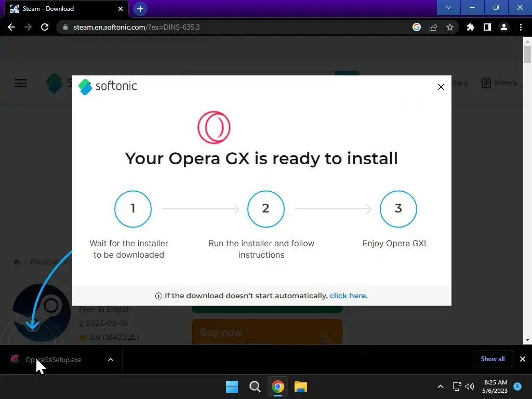Open Softonic hamburger menu

point(21,83)
